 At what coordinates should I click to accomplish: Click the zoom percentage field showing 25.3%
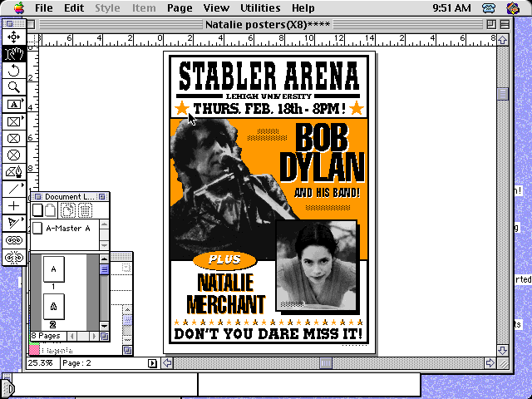coord(39,363)
